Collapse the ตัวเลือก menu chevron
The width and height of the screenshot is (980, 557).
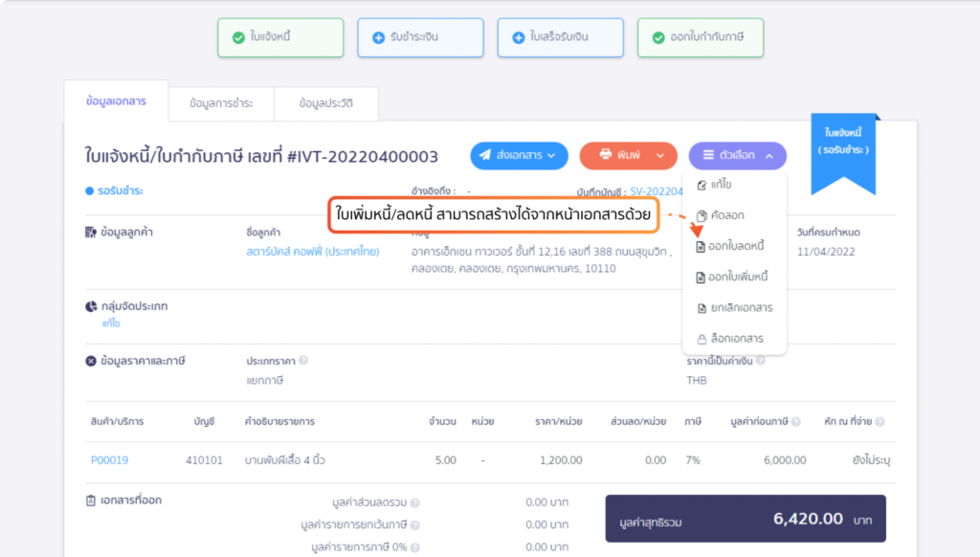pos(769,156)
